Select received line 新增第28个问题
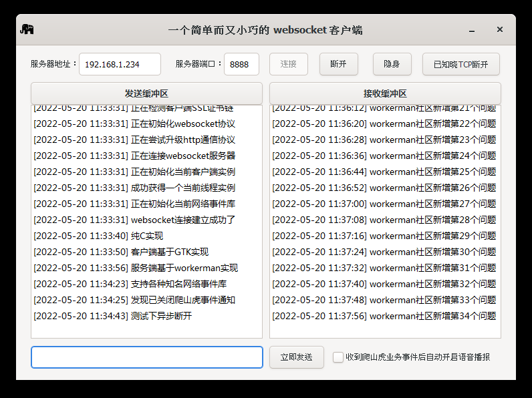532x398 pixels. (384, 220)
